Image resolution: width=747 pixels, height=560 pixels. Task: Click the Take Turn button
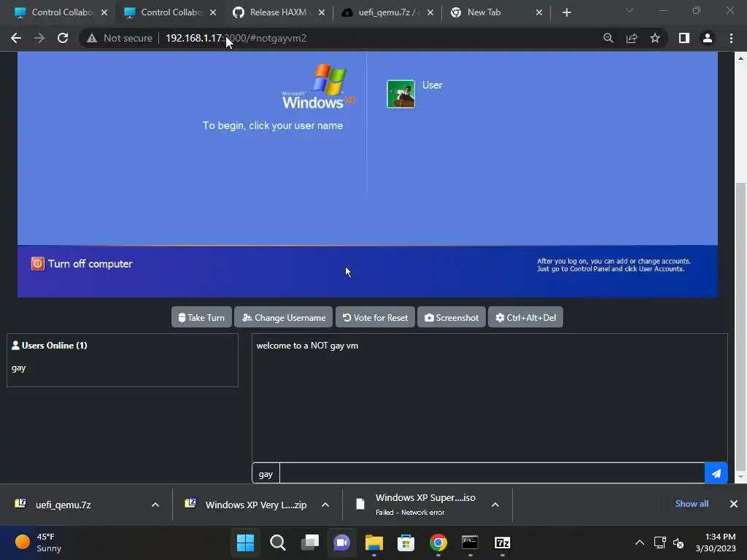(201, 317)
